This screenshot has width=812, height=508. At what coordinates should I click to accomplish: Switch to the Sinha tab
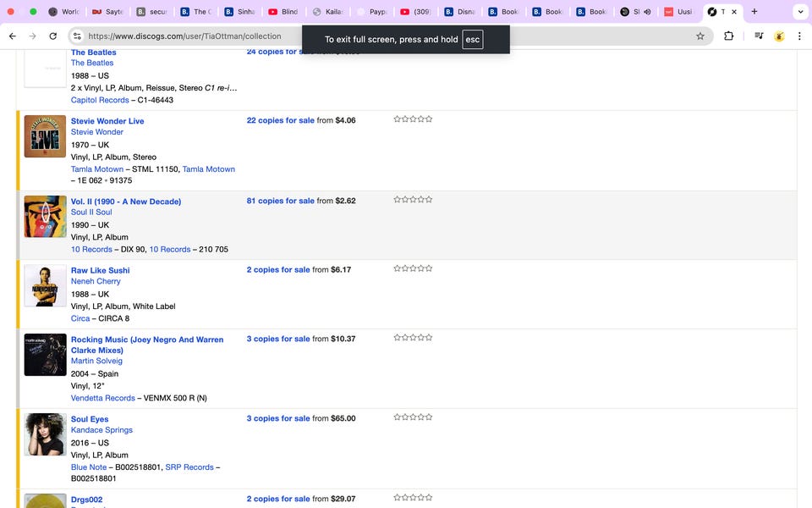pyautogui.click(x=239, y=11)
